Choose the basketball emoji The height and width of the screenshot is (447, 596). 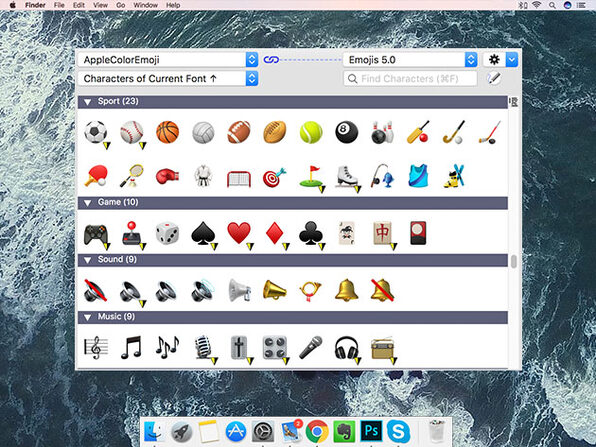tap(167, 132)
